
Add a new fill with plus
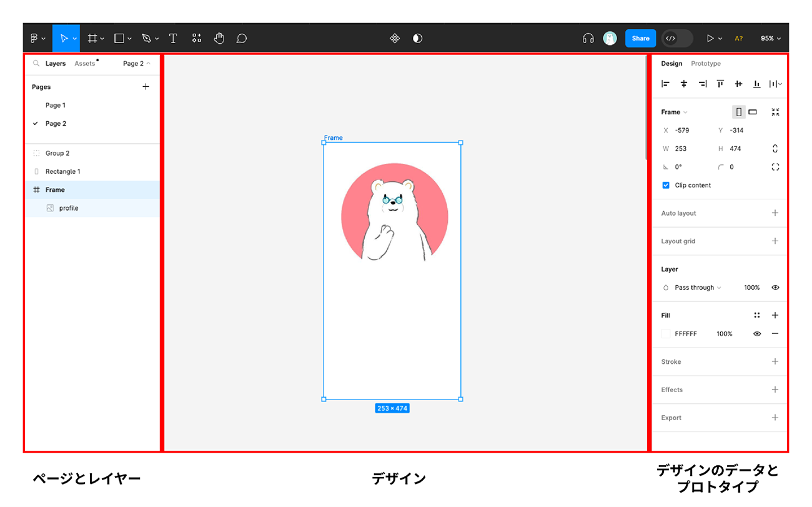[775, 316]
